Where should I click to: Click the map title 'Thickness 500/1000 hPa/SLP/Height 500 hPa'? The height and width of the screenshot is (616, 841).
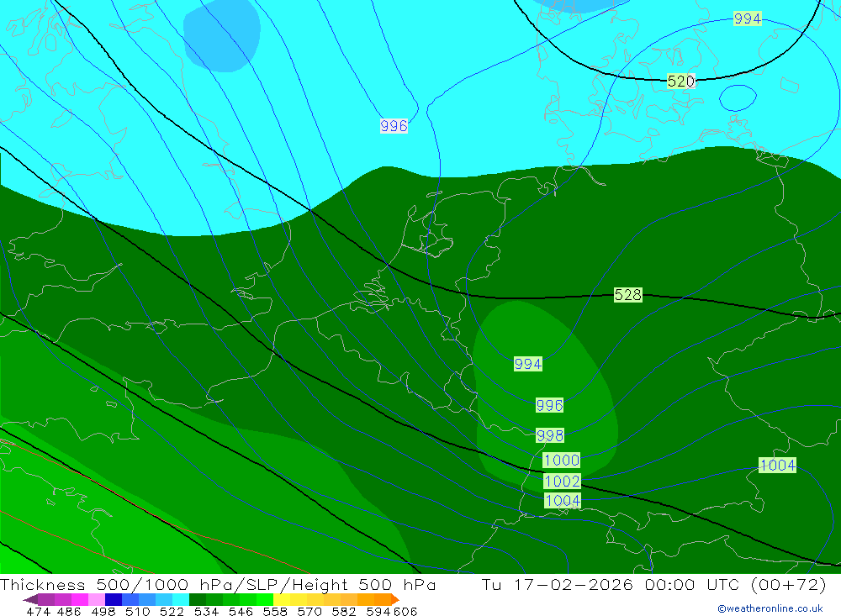pyautogui.click(x=218, y=585)
